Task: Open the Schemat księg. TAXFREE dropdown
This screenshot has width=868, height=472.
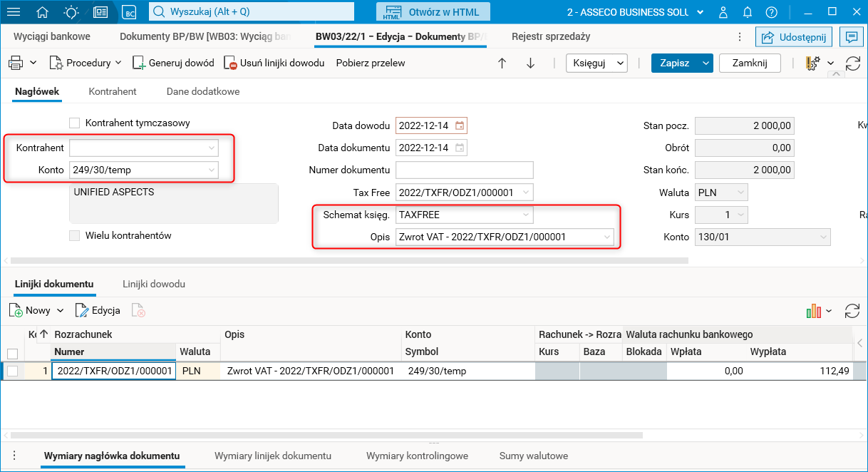Action: 526,214
